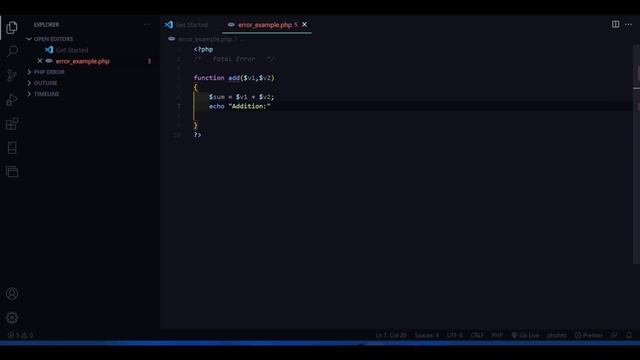Open the Search view icon

tap(12, 51)
